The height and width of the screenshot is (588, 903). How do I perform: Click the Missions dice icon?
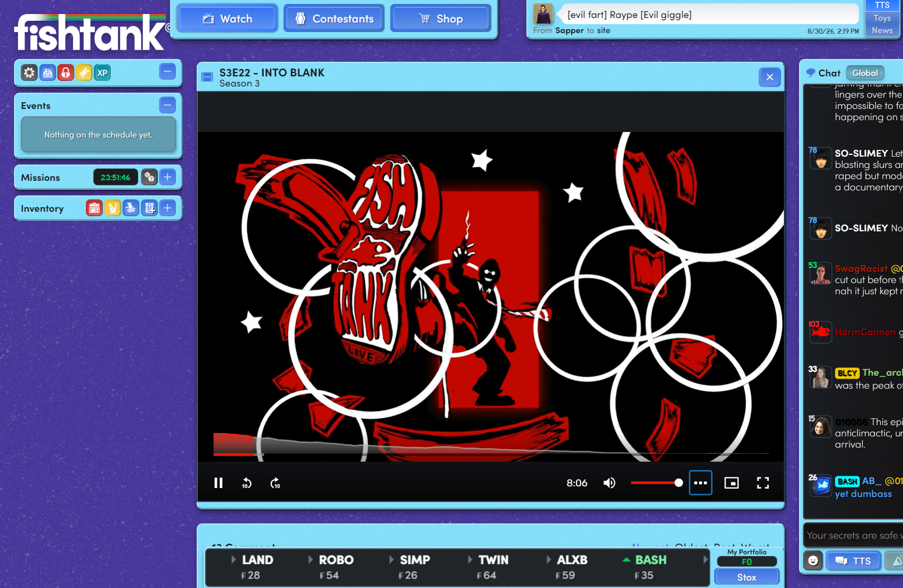tap(149, 177)
